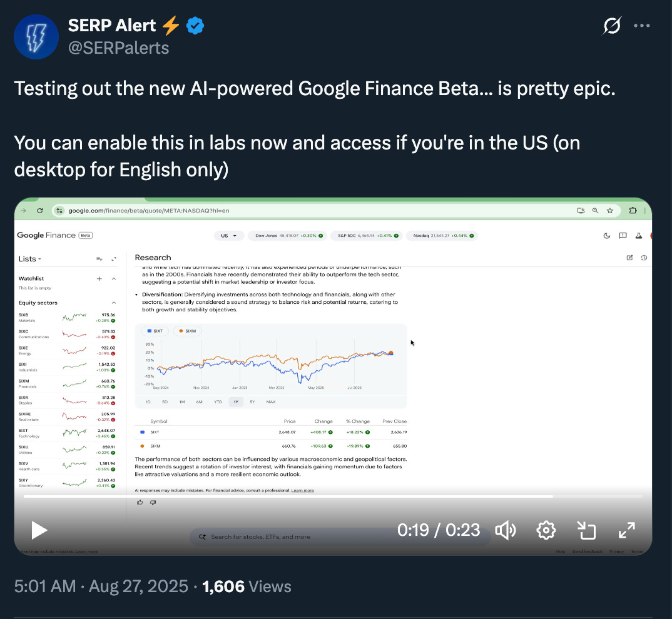Select 5Y chart range
The height and width of the screenshot is (619, 672).
pos(252,402)
